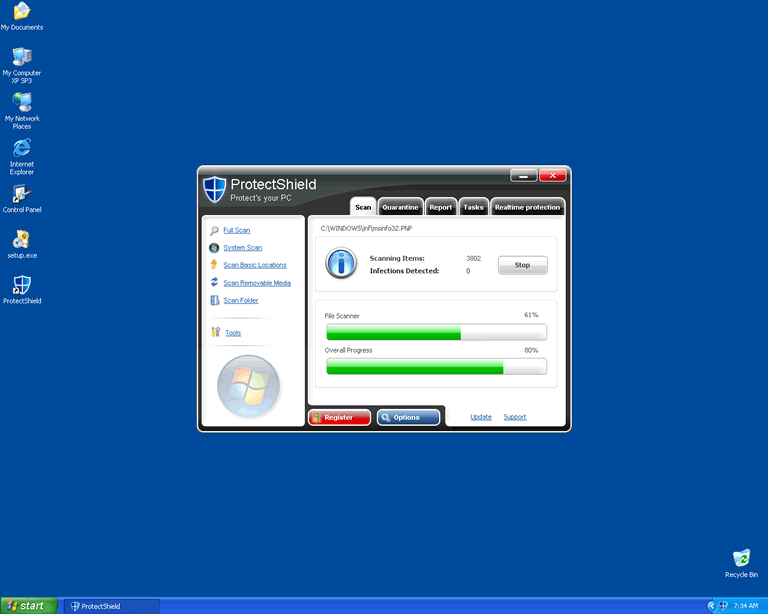
Task: Open the Realtime protection tab
Action: click(x=527, y=207)
